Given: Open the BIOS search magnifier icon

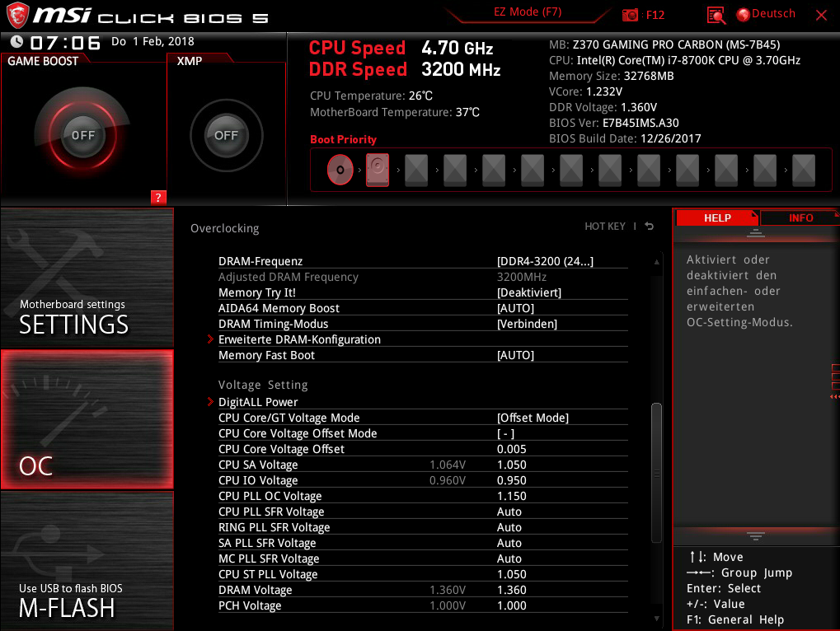Looking at the screenshot, I should (716, 15).
